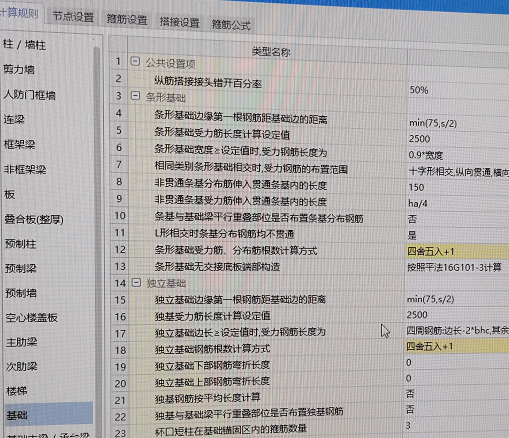Open the 箍筋公式 tab
509x438 pixels.
(x=231, y=25)
